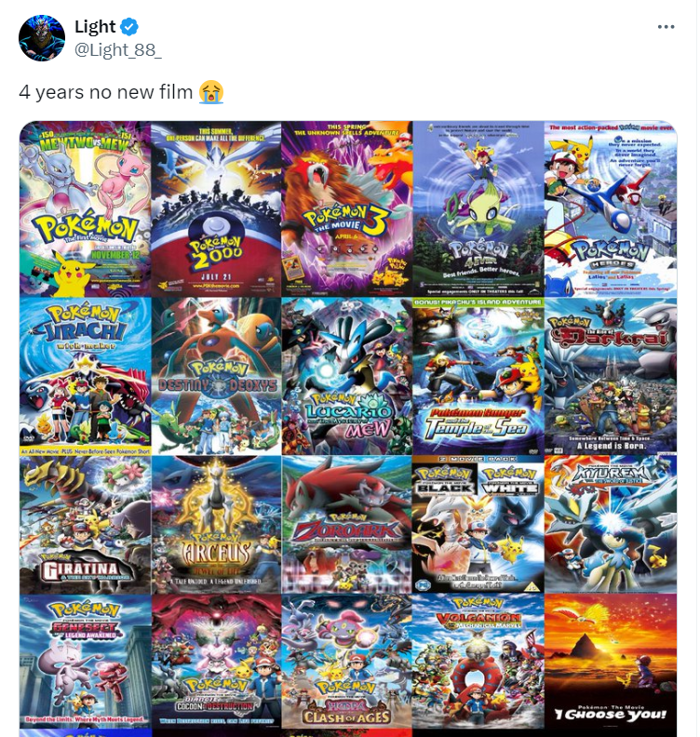
Task: Open the three-dot more options menu
Action: [666, 27]
